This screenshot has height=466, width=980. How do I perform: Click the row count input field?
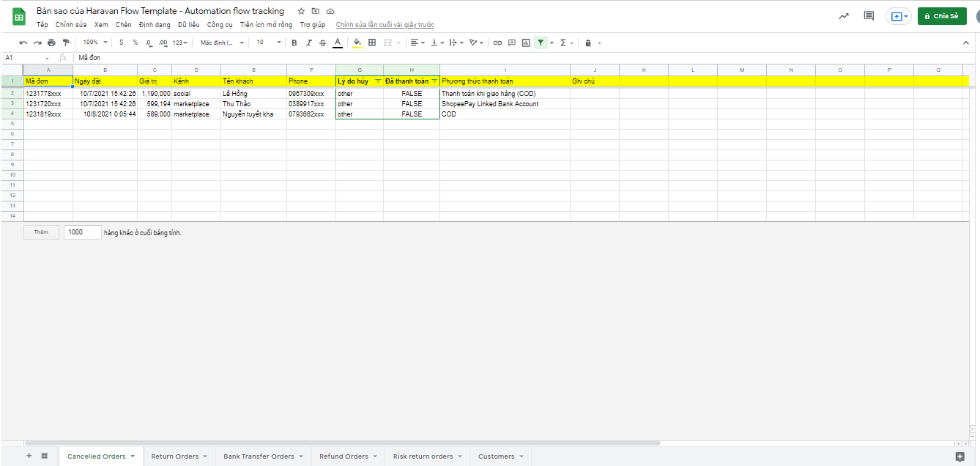click(x=82, y=232)
